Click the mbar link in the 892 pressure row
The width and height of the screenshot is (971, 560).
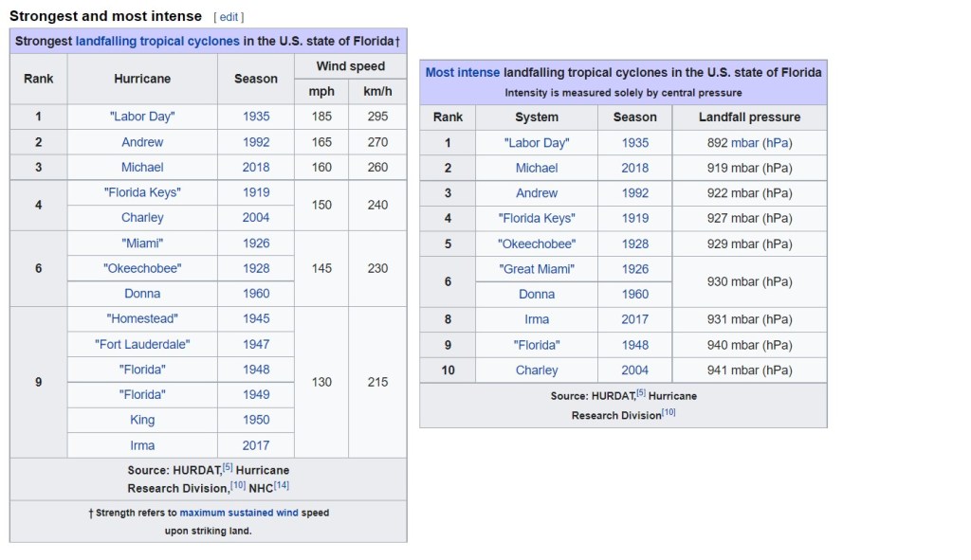pos(745,143)
